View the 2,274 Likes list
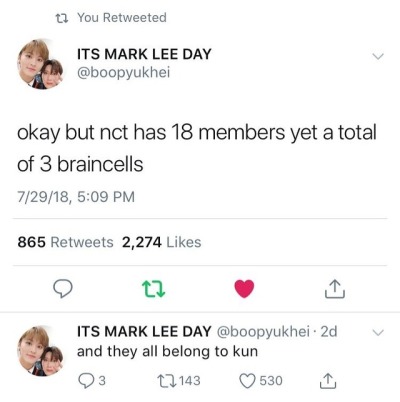This screenshot has height=402, width=400. (x=162, y=242)
